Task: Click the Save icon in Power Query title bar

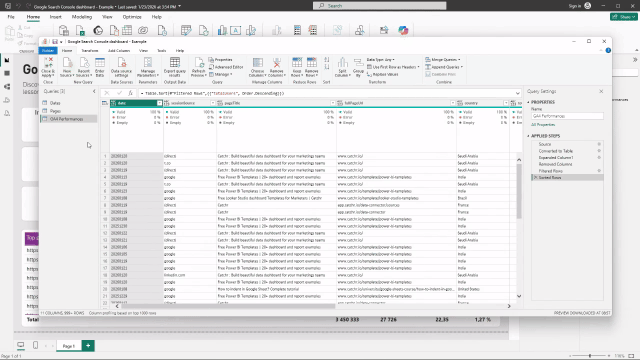Action: (55, 42)
